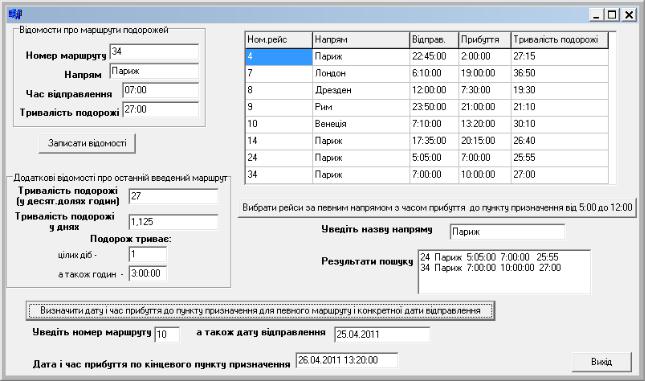Click the цілих діб field showing 1

(x=148, y=255)
